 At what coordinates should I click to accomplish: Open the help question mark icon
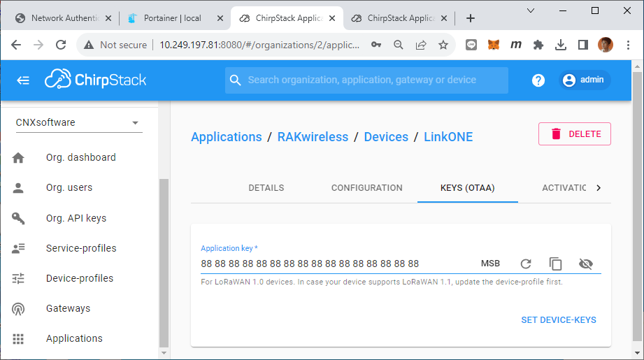pos(538,80)
